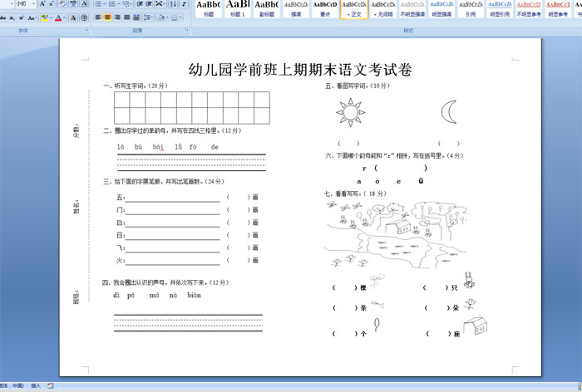
Task: Apply the 要点 strong style
Action: coord(325,9)
